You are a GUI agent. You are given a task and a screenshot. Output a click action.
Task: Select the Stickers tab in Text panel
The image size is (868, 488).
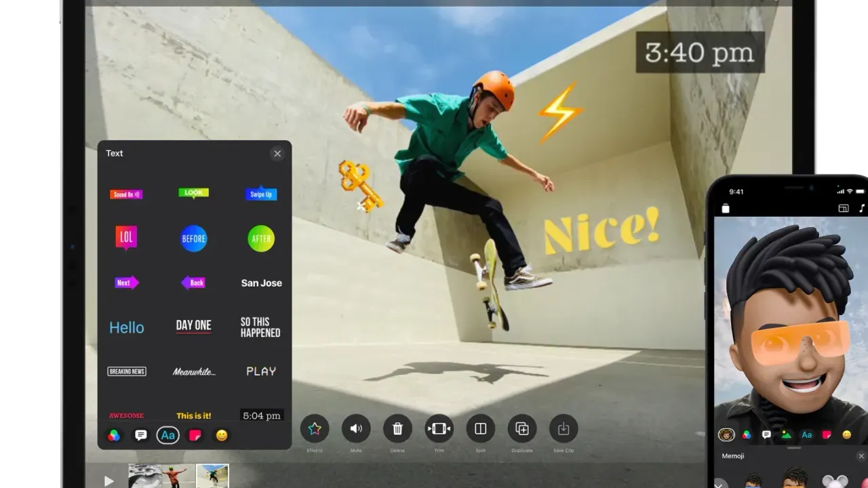195,436
